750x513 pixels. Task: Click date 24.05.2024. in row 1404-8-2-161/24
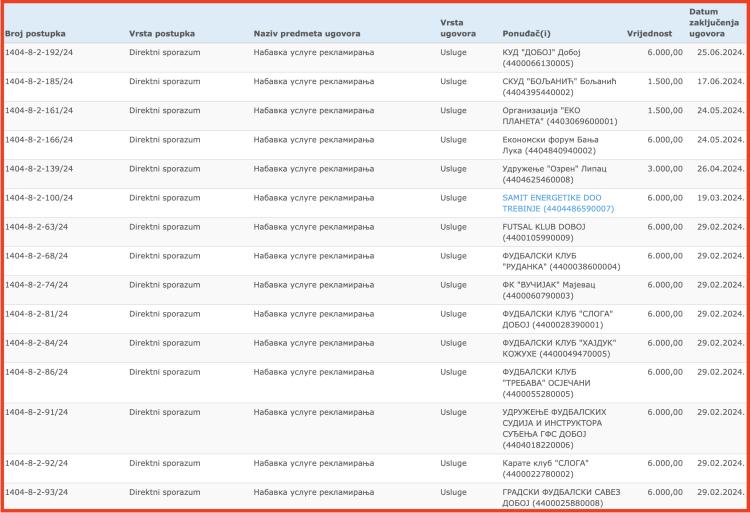(720, 110)
